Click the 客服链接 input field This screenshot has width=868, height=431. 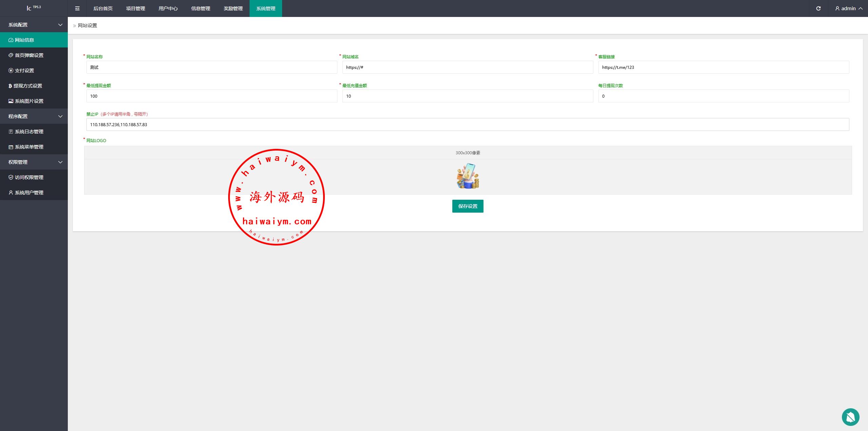click(723, 67)
